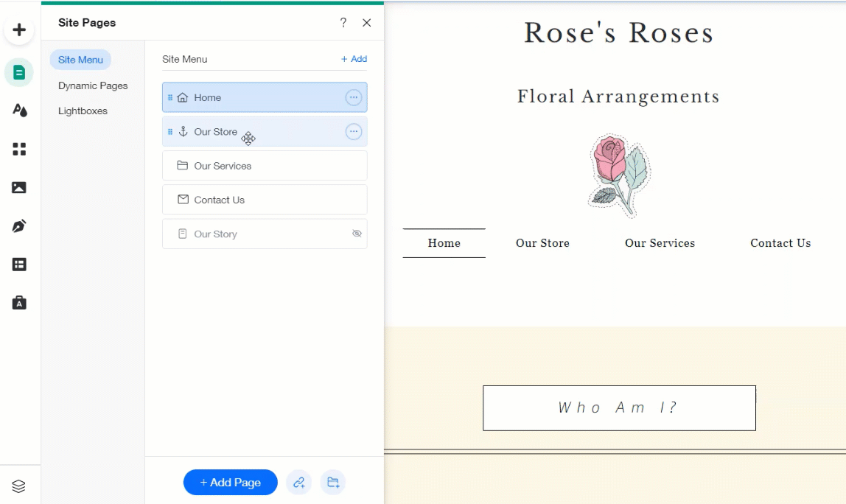846x504 pixels.
Task: Click the + Add link beside Site Menu
Action: (x=354, y=59)
